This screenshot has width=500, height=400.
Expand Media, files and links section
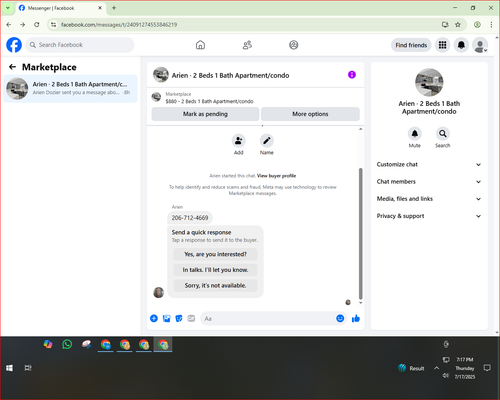[429, 199]
